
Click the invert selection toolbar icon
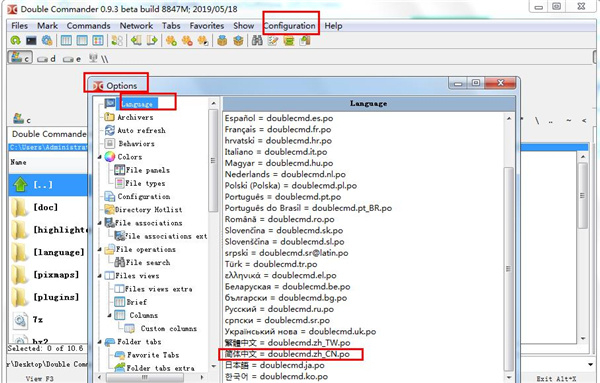tap(203, 40)
